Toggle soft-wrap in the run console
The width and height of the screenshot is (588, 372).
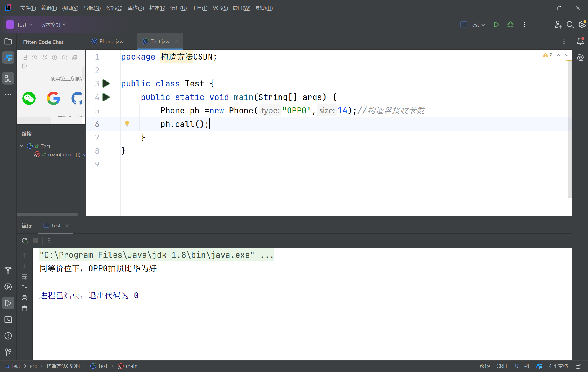point(24,277)
